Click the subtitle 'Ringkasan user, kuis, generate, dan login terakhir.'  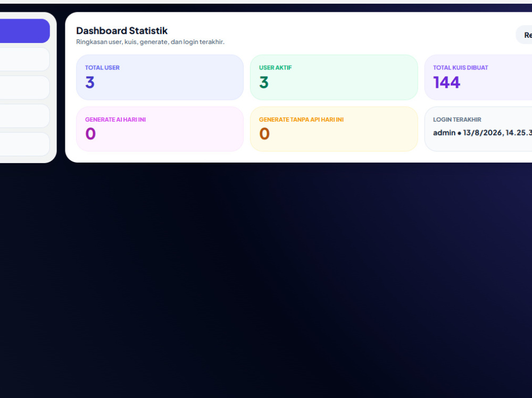pos(151,41)
